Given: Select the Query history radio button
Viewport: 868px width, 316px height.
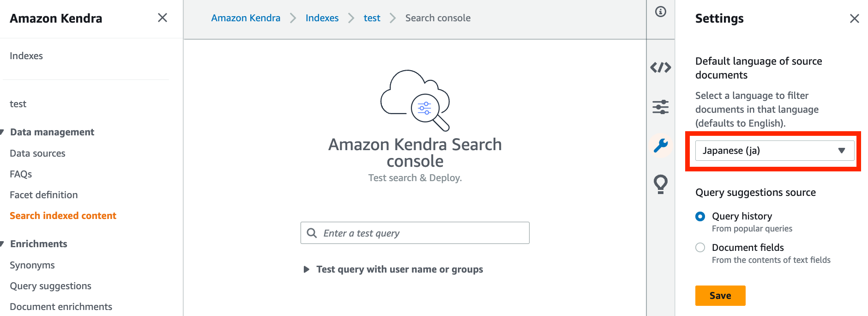Looking at the screenshot, I should tap(700, 216).
